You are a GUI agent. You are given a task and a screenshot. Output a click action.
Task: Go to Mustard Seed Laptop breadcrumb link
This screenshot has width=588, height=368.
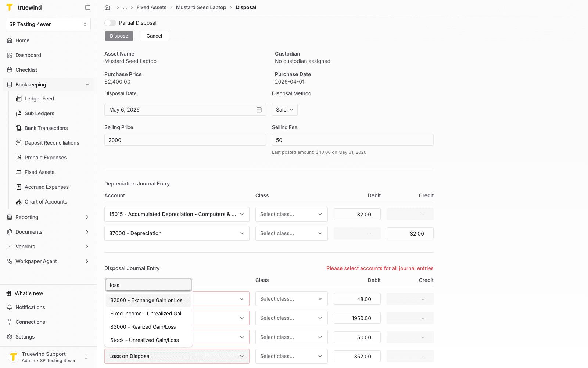(x=201, y=7)
